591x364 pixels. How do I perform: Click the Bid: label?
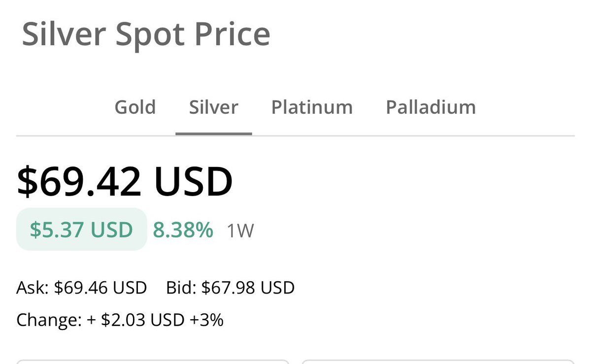point(181,288)
